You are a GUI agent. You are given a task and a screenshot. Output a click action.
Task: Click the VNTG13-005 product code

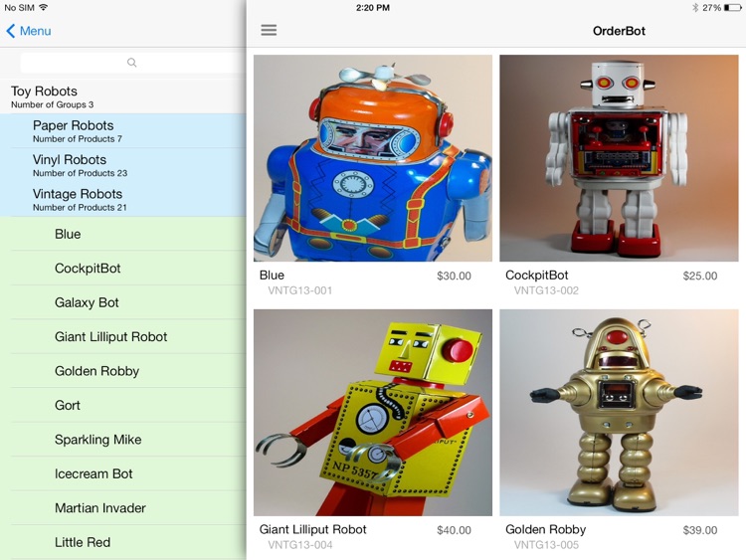coord(546,545)
